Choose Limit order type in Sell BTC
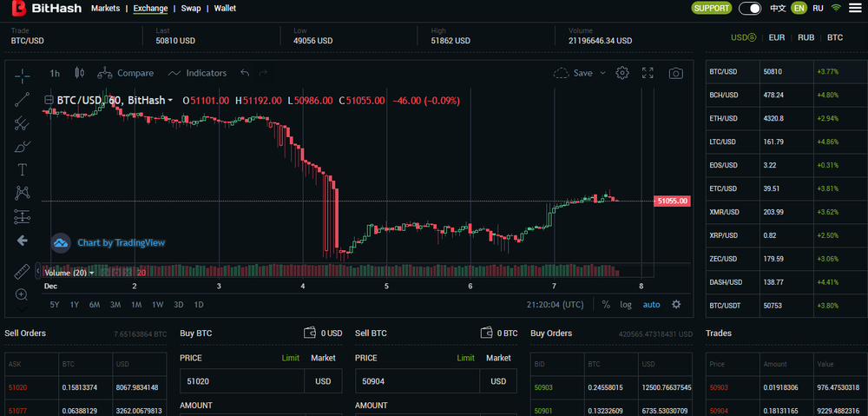The height and width of the screenshot is (416, 868). tap(465, 358)
